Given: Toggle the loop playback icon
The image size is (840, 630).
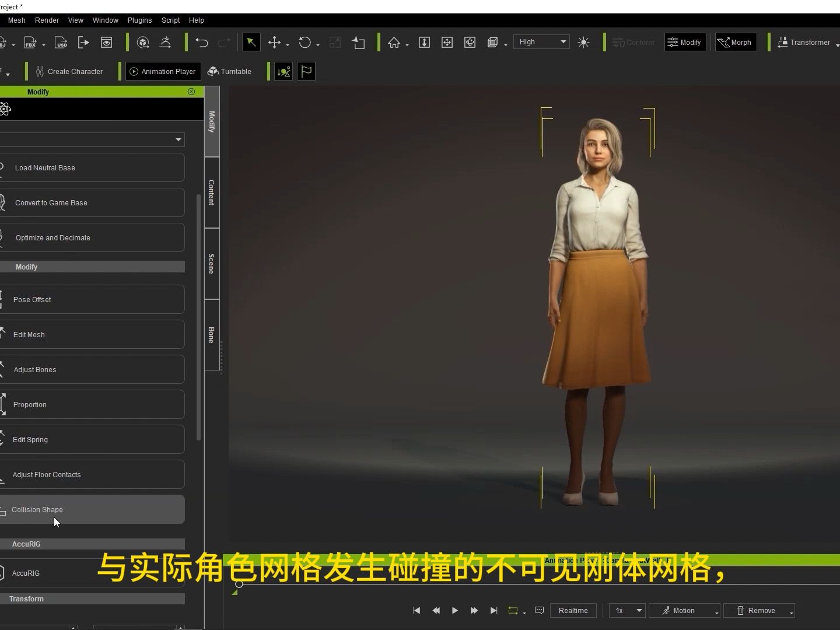Looking at the screenshot, I should [513, 611].
